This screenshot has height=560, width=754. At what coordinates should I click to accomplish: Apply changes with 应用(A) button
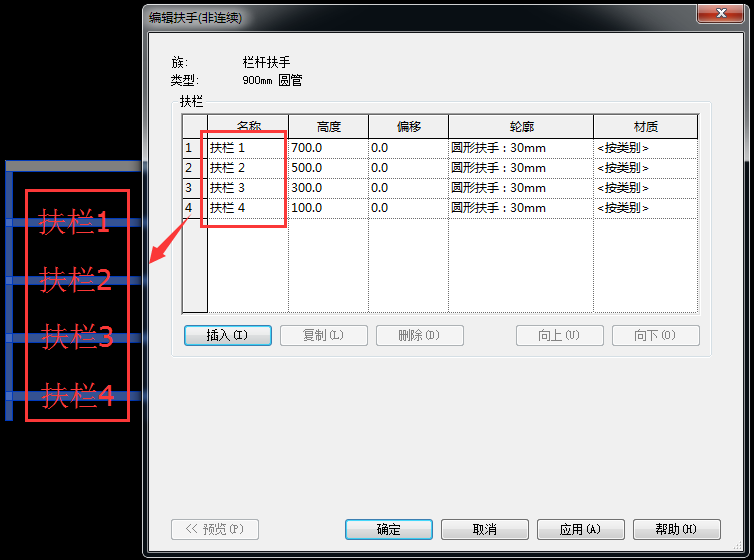(580, 530)
